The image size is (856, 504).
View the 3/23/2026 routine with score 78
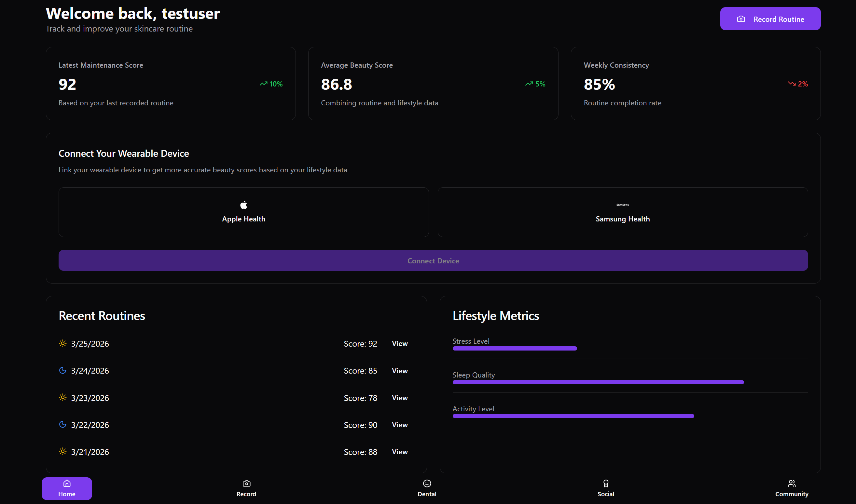tap(399, 398)
